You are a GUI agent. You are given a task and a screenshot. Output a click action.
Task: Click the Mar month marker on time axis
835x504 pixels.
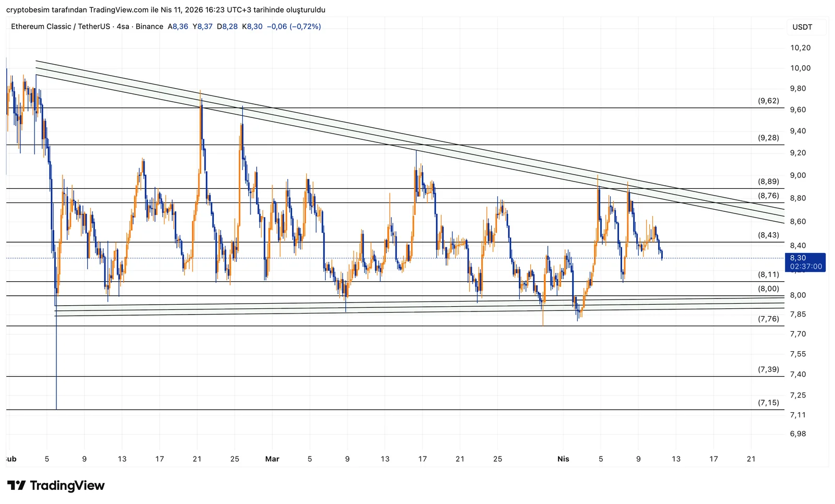click(x=272, y=459)
